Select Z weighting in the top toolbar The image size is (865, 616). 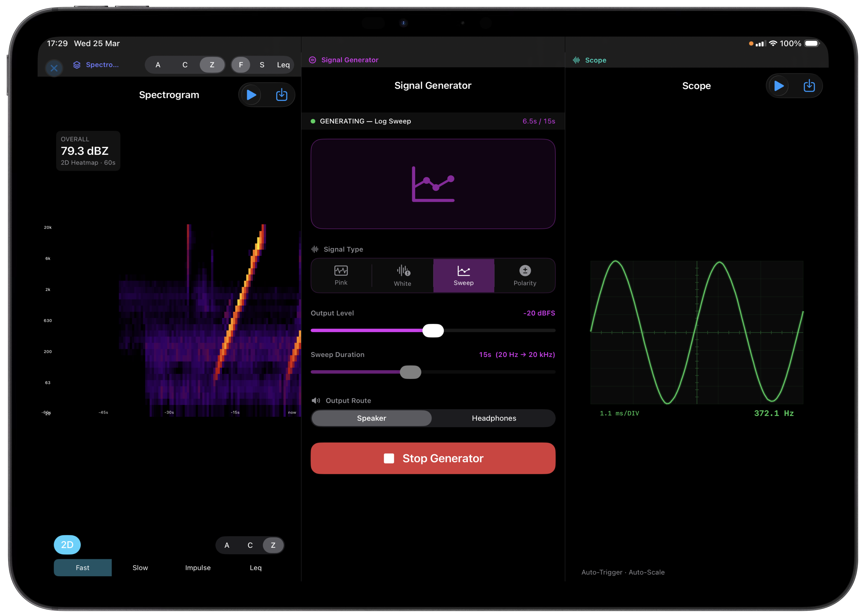tap(212, 64)
